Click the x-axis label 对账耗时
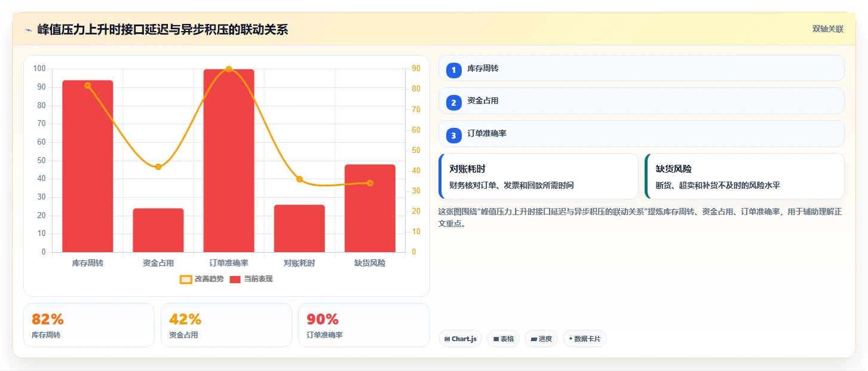The image size is (868, 371). (299, 263)
